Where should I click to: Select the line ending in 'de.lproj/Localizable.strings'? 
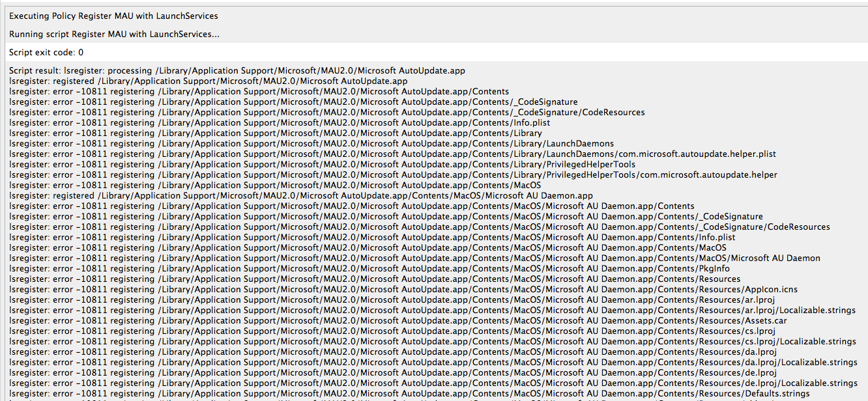[433, 383]
